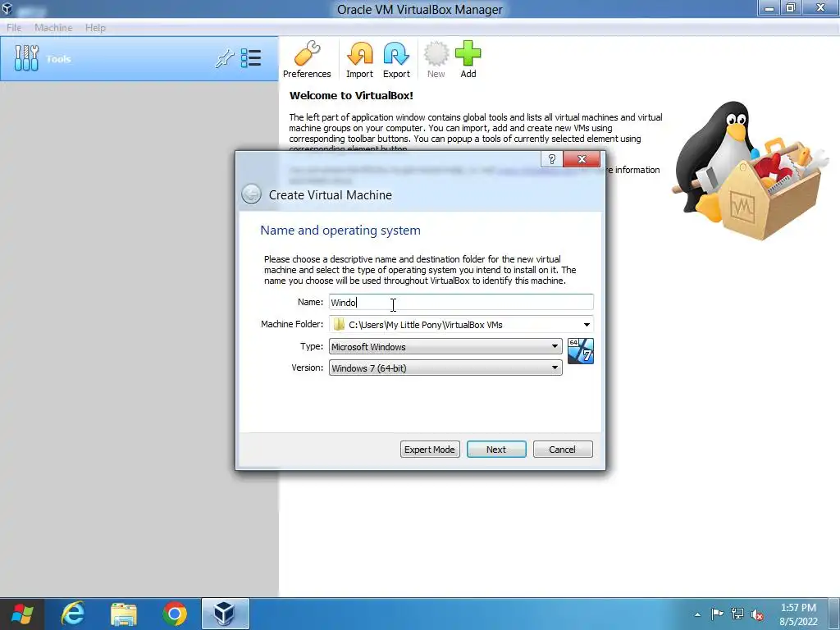Launch Internet Explorer from taskbar

click(73, 614)
